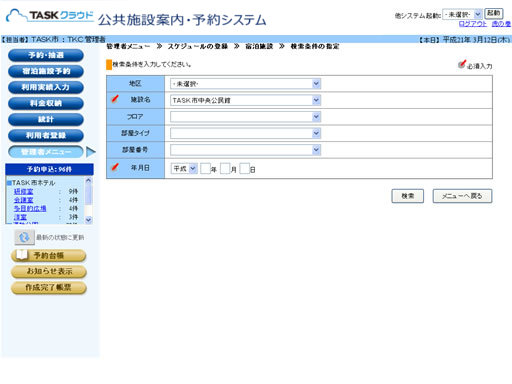This screenshot has width=512, height=384.
Task: Open the 地区 dropdown showing 未選択
Action: click(x=245, y=84)
